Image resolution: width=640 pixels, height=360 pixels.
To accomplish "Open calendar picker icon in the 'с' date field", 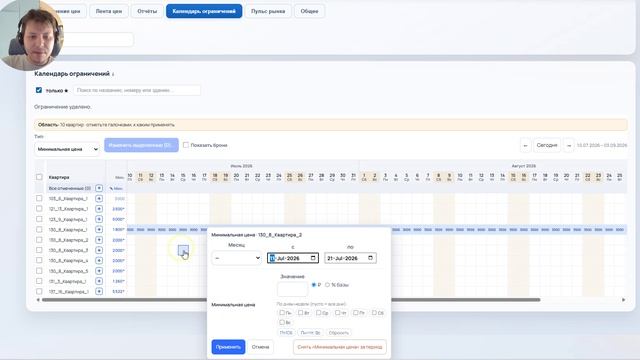I will (x=313, y=258).
